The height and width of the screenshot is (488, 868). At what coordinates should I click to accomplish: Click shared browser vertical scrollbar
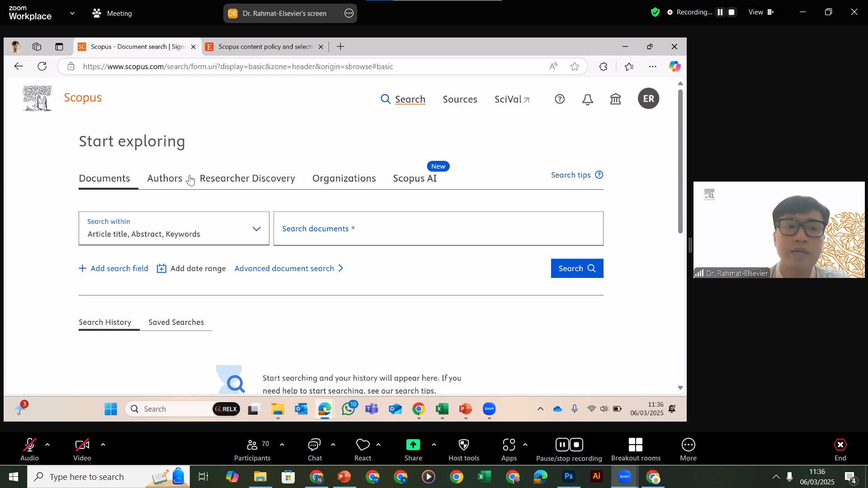click(x=680, y=162)
